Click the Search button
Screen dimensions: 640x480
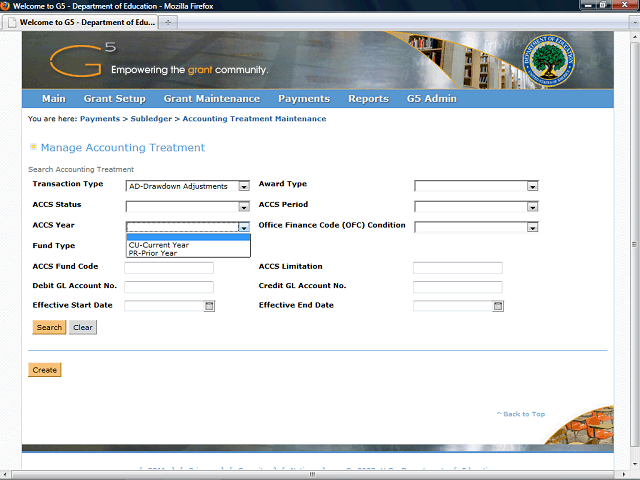click(x=49, y=327)
